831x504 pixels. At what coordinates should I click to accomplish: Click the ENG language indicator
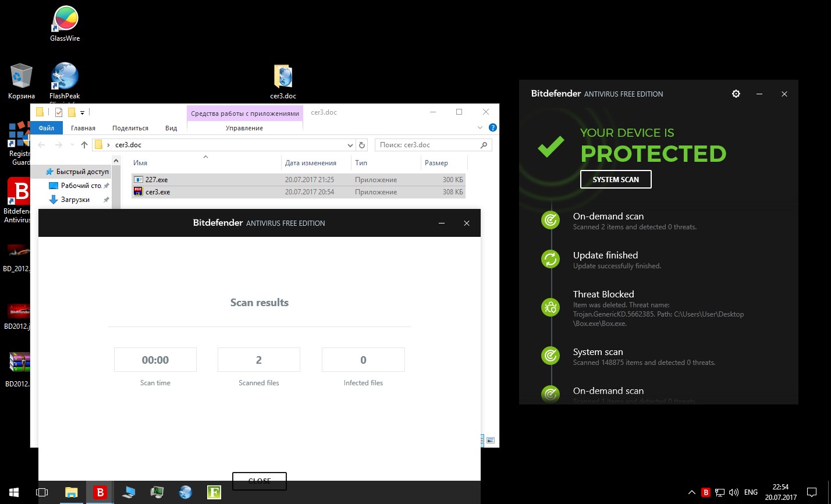[751, 492]
